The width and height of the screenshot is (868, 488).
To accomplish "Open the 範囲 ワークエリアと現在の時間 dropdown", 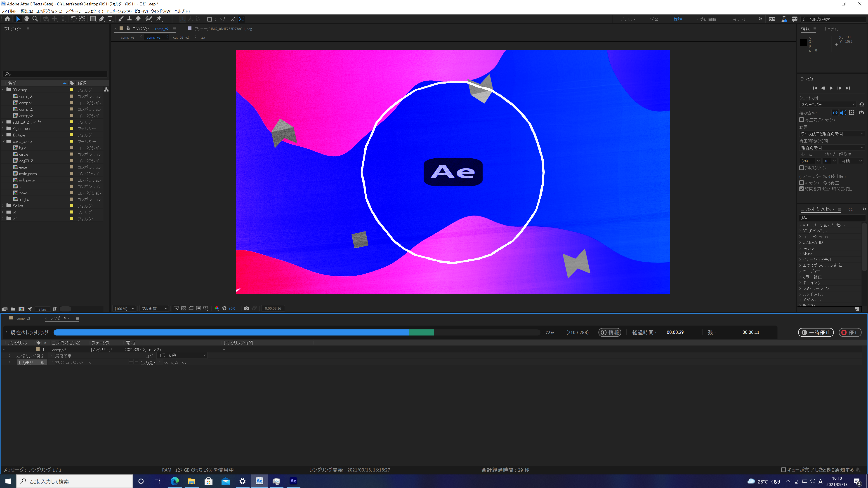I will coord(832,134).
